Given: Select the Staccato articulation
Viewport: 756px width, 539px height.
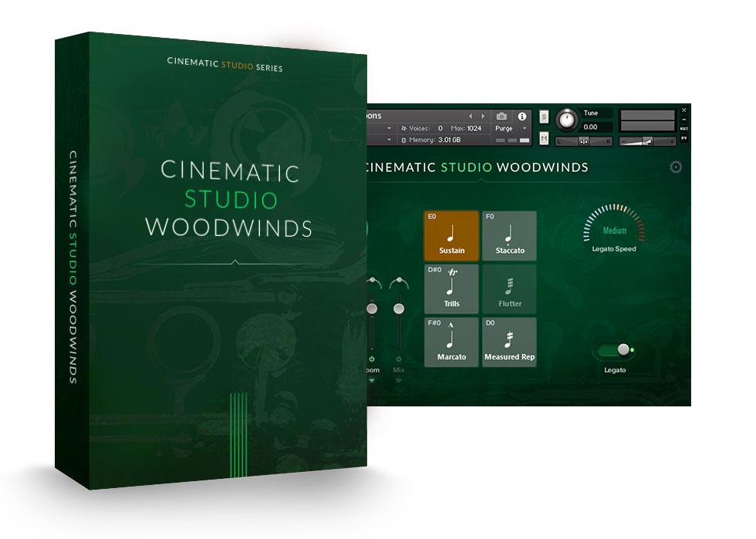Looking at the screenshot, I should pyautogui.click(x=509, y=235).
